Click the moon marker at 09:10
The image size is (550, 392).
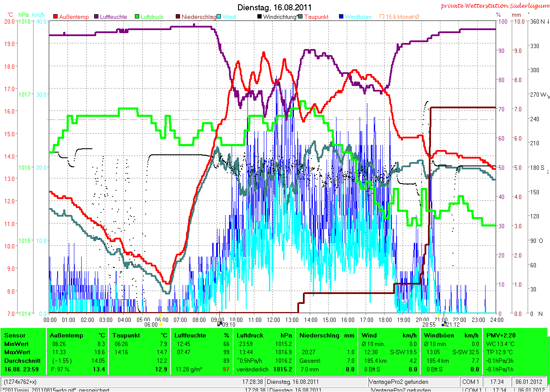tap(220, 324)
